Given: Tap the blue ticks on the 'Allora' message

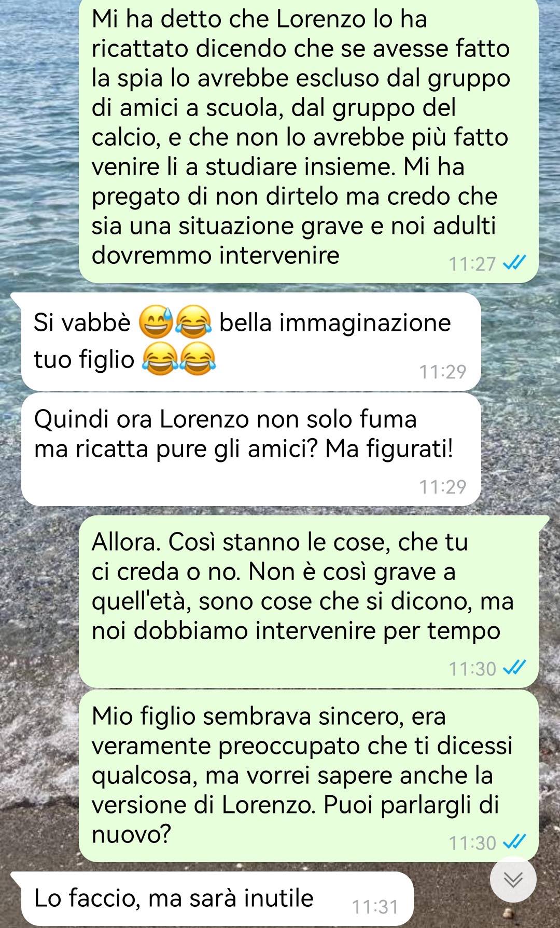Looking at the screenshot, I should (515, 668).
